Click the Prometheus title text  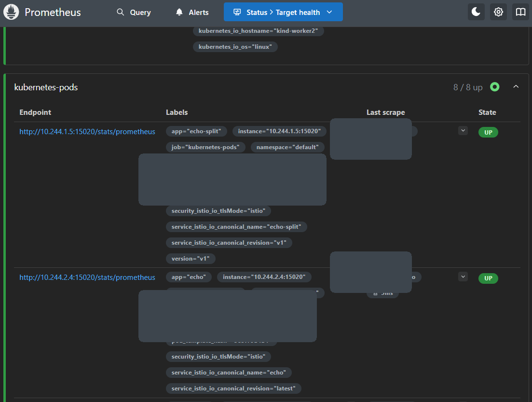pyautogui.click(x=53, y=12)
